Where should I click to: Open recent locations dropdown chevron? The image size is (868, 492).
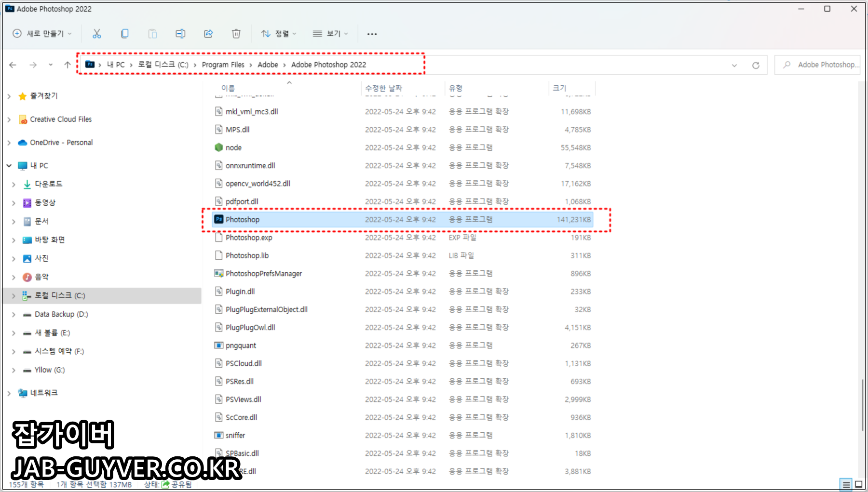[x=51, y=65]
